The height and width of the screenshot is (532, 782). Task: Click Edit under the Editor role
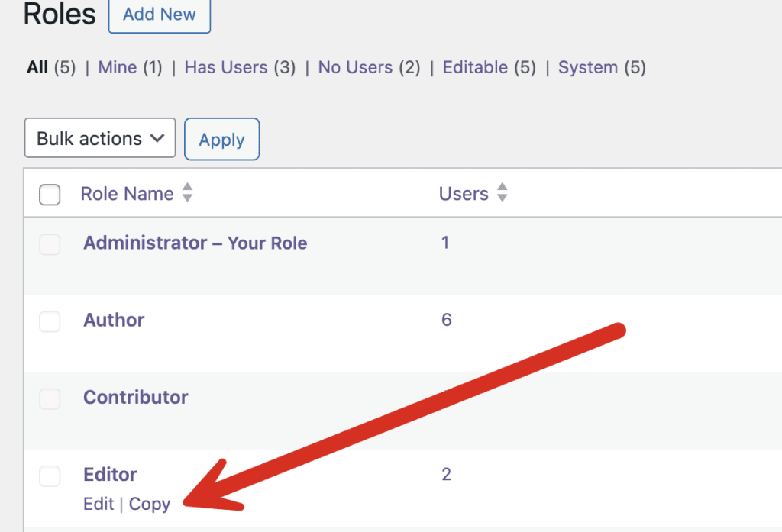click(98, 504)
